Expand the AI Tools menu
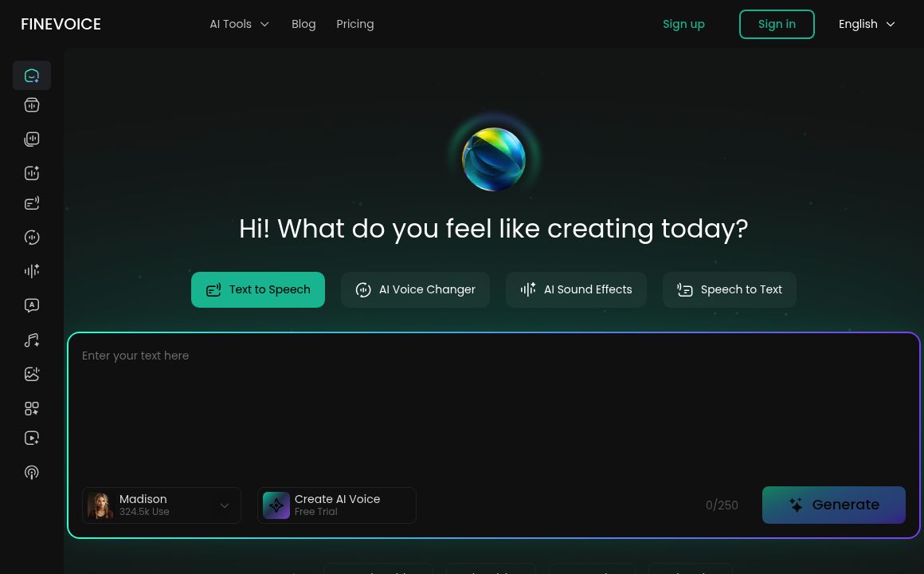The image size is (924, 574). coord(239,24)
